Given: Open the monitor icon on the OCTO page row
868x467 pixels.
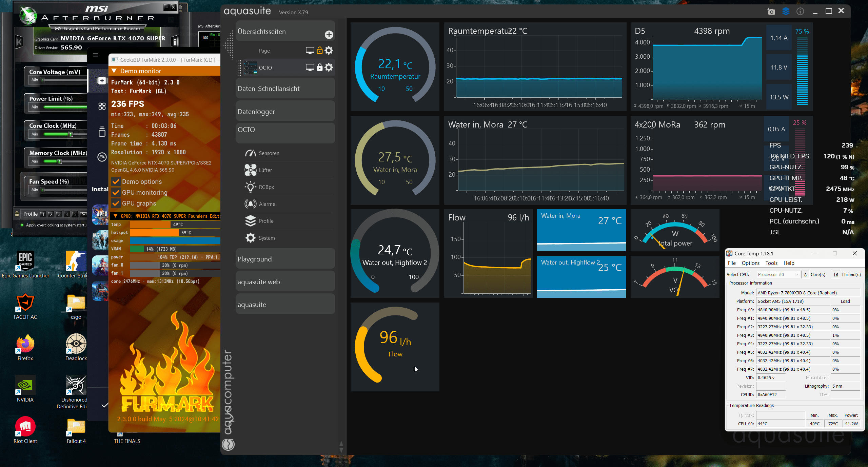Looking at the screenshot, I should point(310,67).
